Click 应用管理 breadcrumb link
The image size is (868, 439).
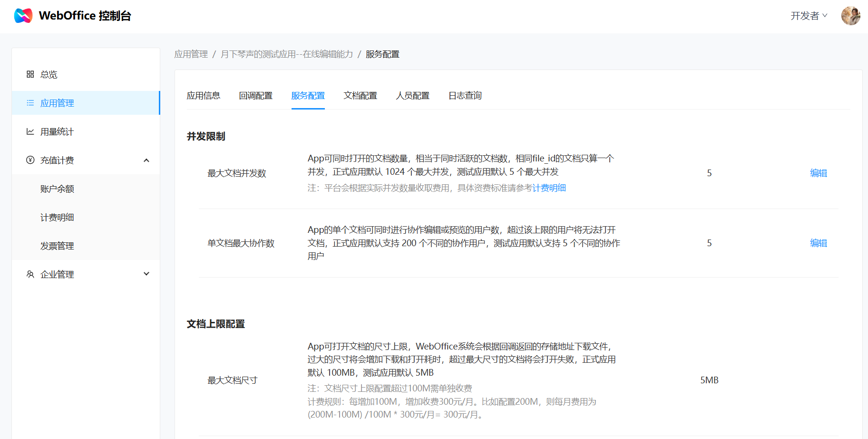191,54
